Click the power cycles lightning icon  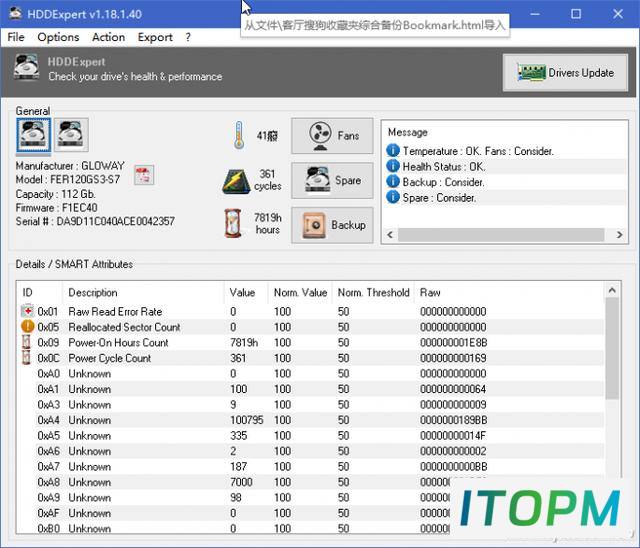(236, 181)
